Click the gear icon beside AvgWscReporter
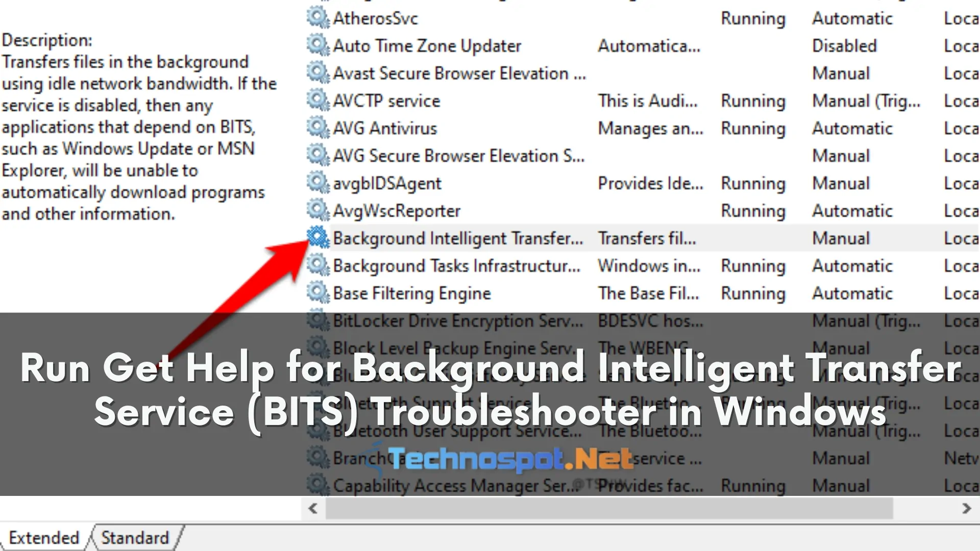 tap(318, 211)
